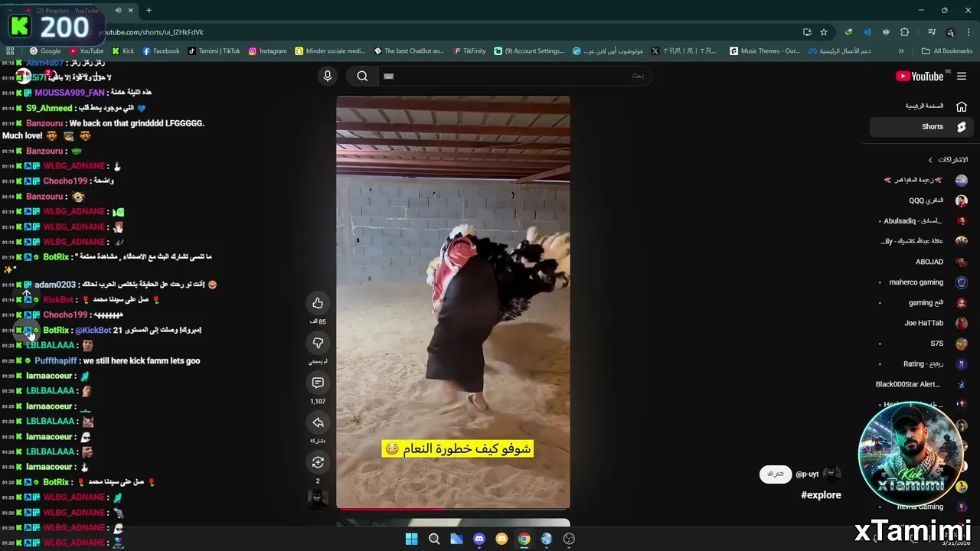Click the magnifier search button on YouTube

pyautogui.click(x=362, y=76)
